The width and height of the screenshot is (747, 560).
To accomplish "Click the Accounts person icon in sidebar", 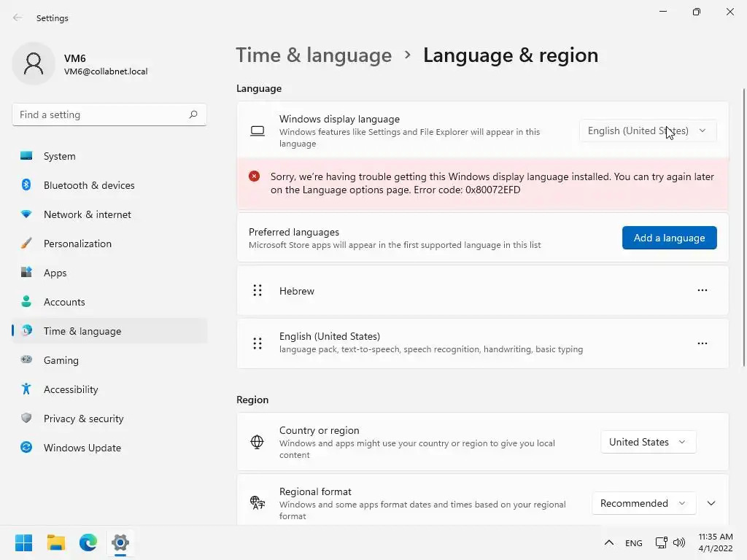I will click(26, 301).
